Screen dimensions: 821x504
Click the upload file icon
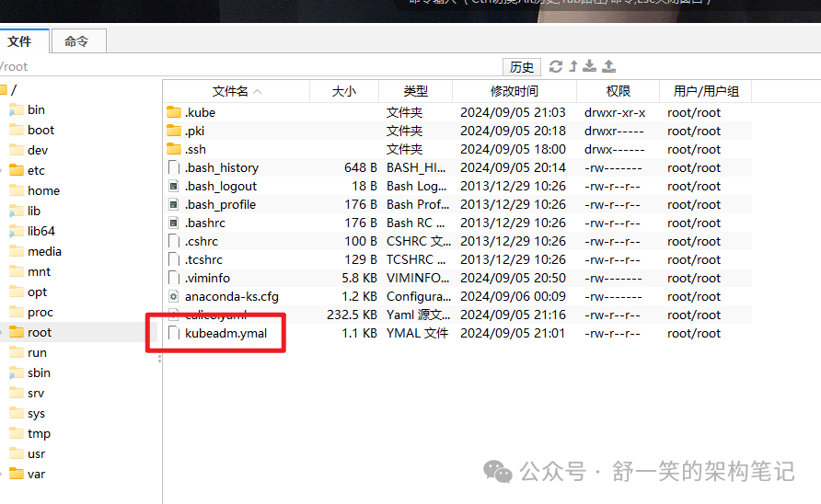[x=609, y=66]
